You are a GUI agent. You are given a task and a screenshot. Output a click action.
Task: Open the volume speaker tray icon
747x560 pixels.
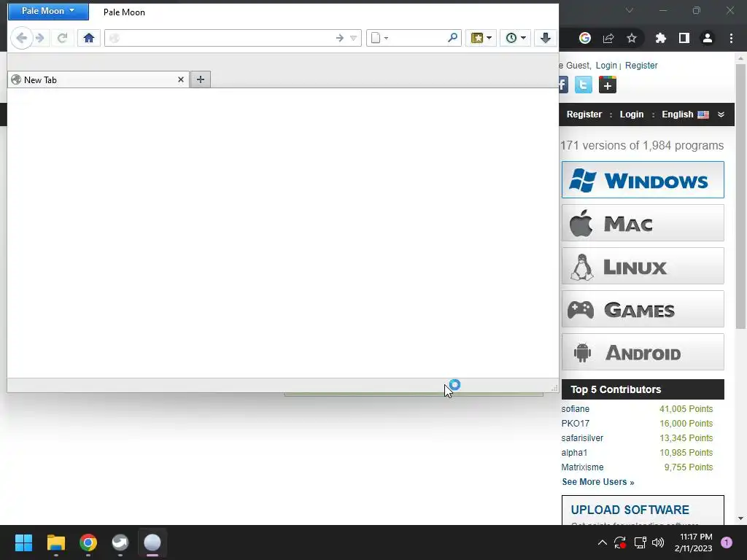pos(658,542)
